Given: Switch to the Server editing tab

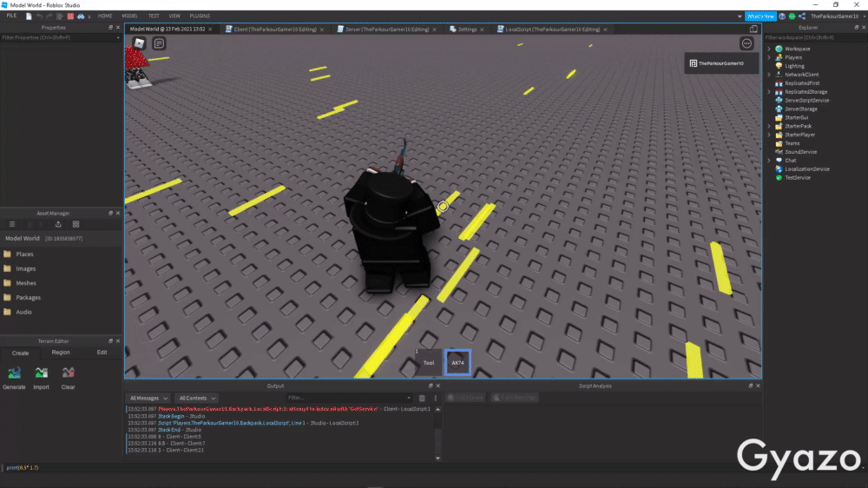Looking at the screenshot, I should (x=386, y=30).
